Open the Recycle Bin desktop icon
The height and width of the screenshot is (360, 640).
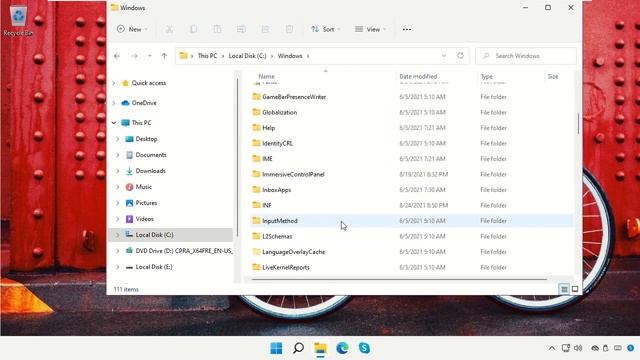tap(18, 21)
